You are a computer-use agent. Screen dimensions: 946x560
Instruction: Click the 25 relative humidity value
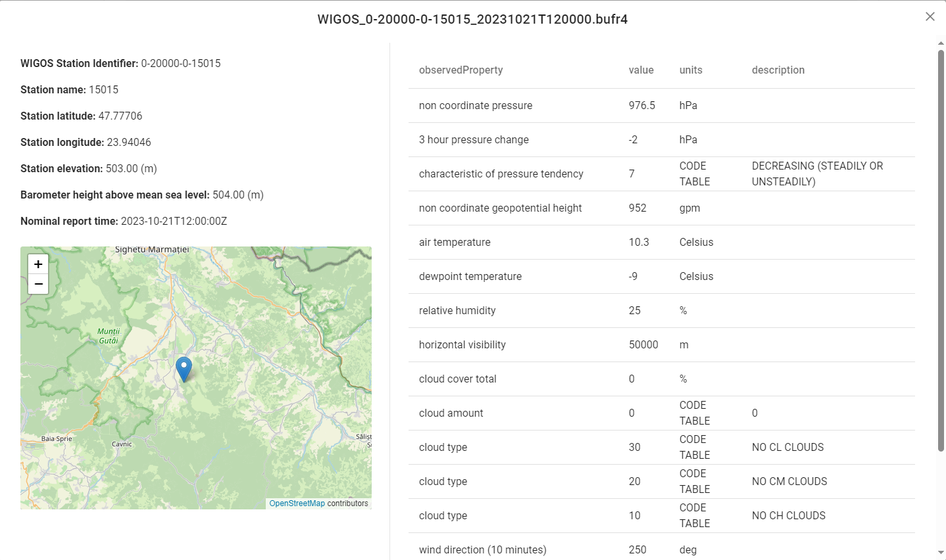point(634,311)
